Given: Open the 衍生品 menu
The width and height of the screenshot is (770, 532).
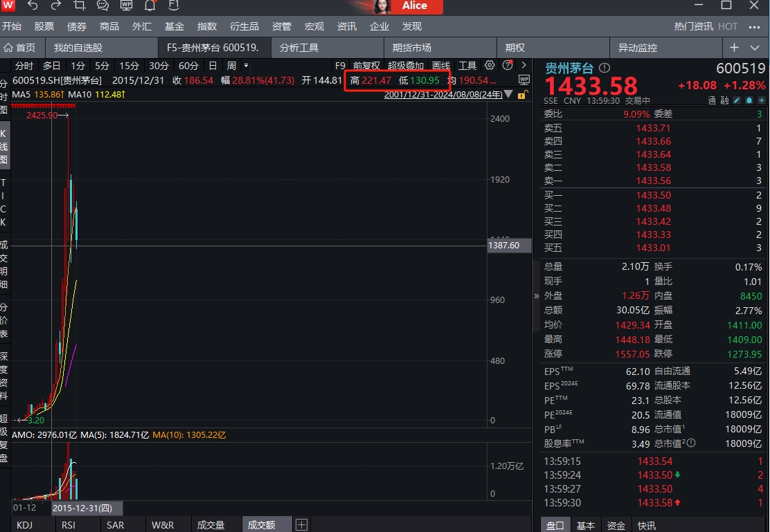Looking at the screenshot, I should [x=244, y=26].
